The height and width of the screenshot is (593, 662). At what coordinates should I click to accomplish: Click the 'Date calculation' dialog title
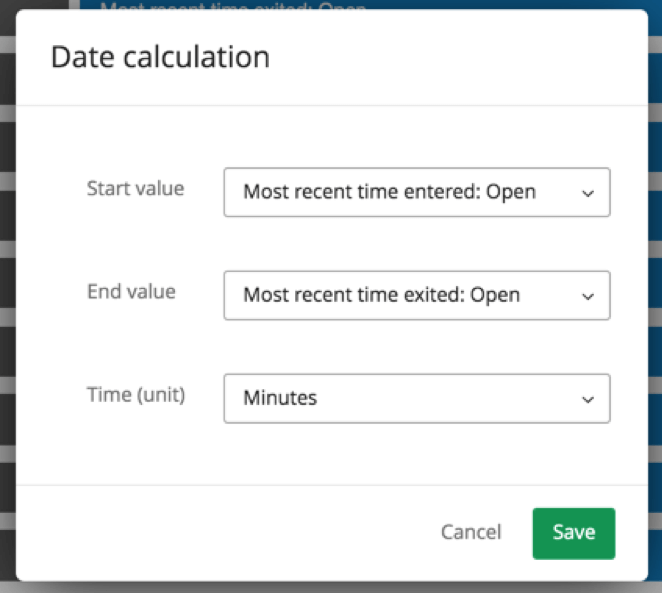pos(160,57)
